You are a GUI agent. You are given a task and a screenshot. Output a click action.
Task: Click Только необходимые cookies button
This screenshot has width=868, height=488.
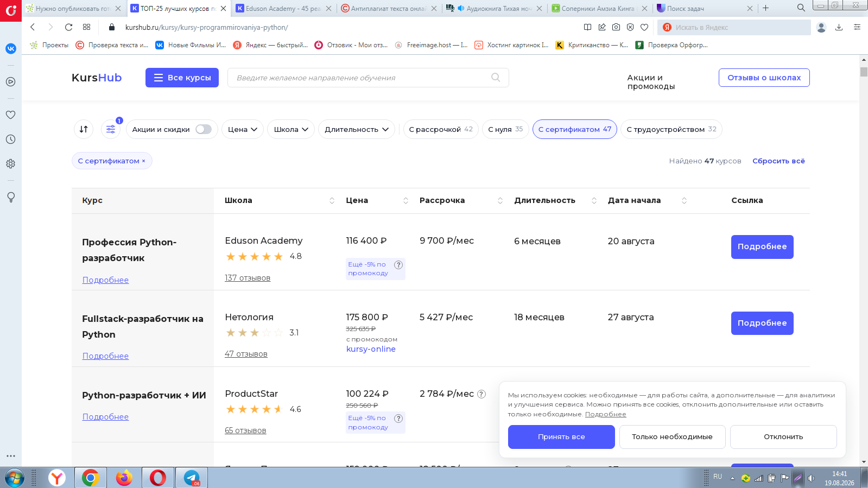672,437
